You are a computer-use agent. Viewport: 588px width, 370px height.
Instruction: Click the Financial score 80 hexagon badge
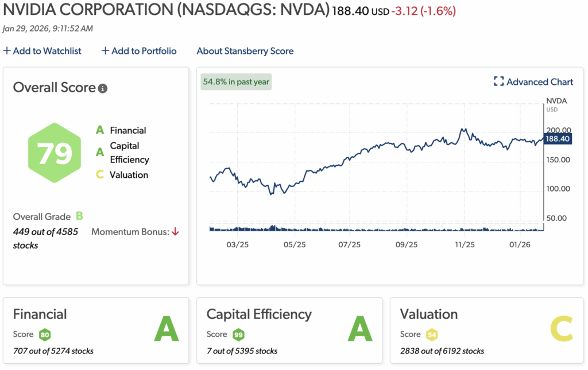point(45,334)
